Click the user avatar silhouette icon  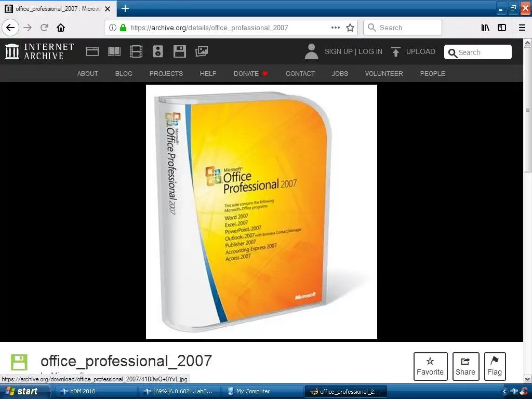[312, 51]
